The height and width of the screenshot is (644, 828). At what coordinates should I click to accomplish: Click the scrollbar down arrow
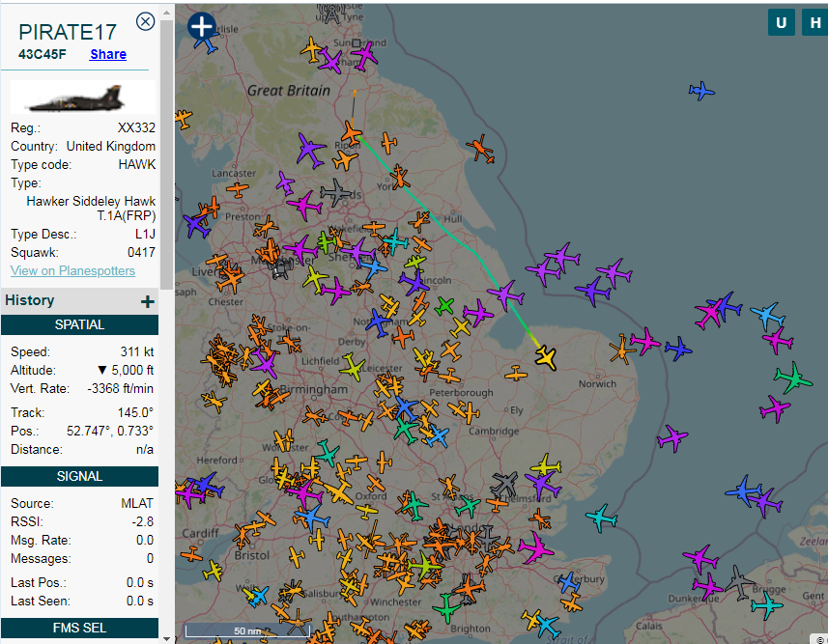pos(167,638)
